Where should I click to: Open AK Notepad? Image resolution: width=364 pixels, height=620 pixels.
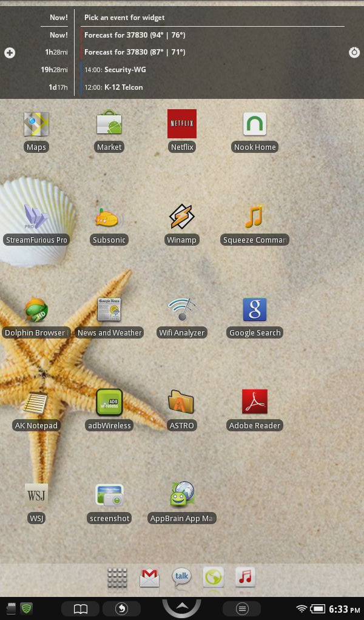[36, 403]
